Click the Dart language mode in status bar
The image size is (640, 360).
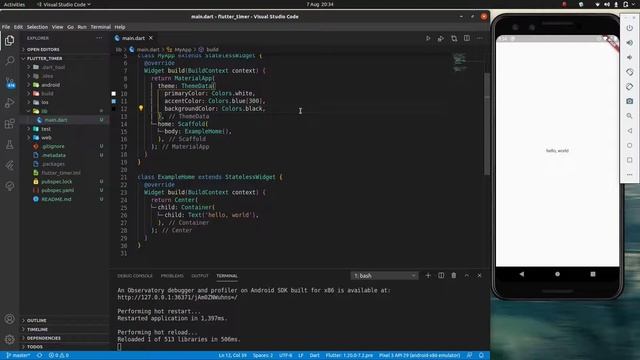314,356
